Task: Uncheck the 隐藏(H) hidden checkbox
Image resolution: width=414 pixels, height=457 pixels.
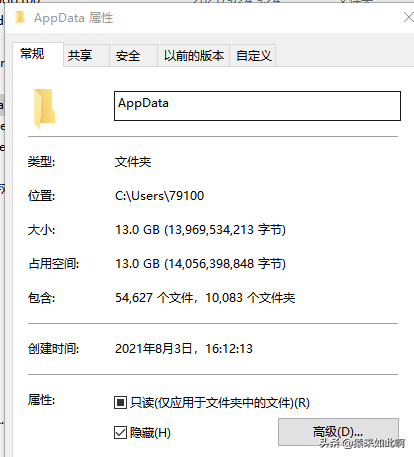Action: [120, 433]
